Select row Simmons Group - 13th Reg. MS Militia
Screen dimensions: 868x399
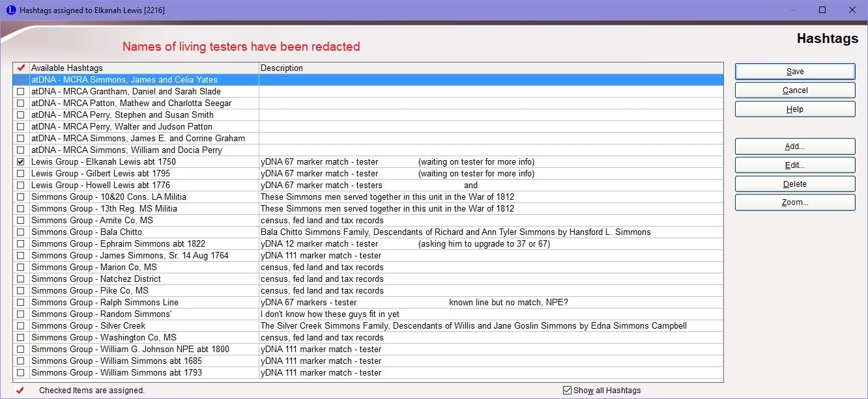pos(368,209)
